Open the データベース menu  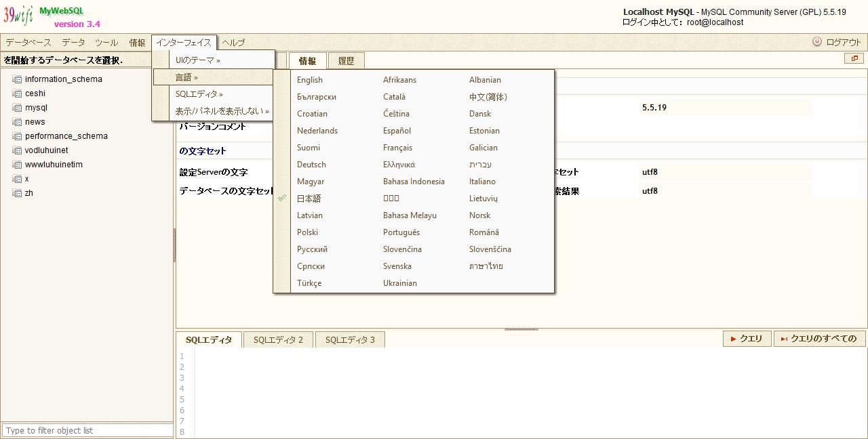point(28,42)
